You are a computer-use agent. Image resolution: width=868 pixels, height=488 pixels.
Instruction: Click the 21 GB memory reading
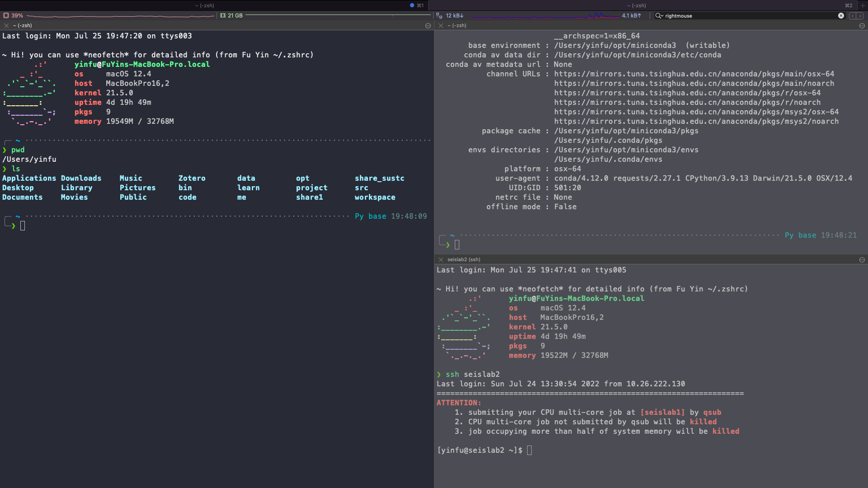[x=235, y=15]
